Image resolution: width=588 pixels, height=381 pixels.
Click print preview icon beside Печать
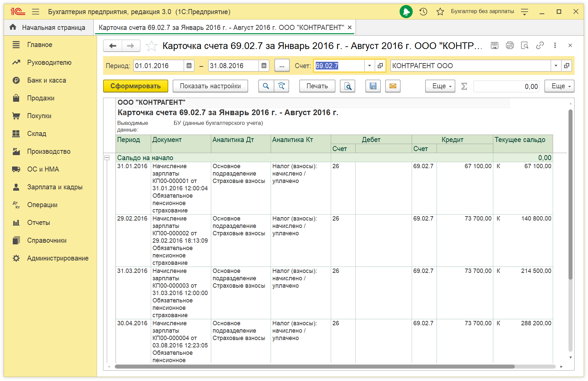[x=348, y=86]
